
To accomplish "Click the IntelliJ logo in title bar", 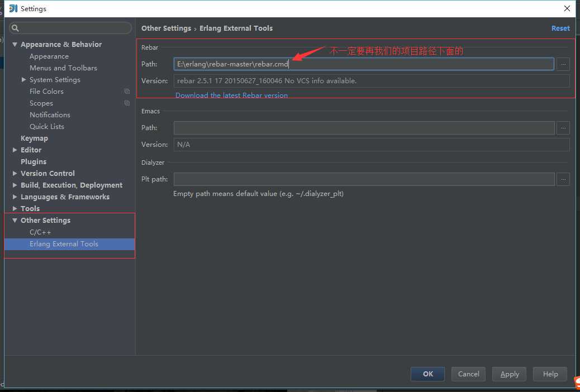I will tap(13, 8).
